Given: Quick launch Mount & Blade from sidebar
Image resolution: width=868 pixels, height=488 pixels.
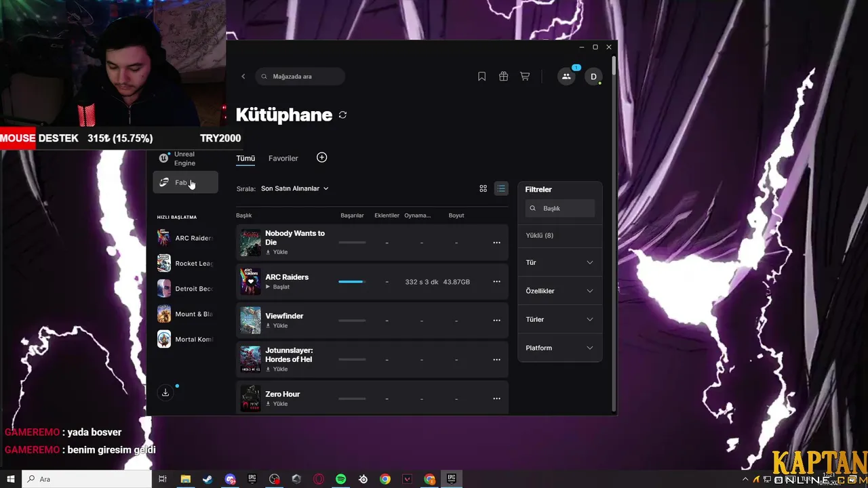Looking at the screenshot, I should 185,314.
